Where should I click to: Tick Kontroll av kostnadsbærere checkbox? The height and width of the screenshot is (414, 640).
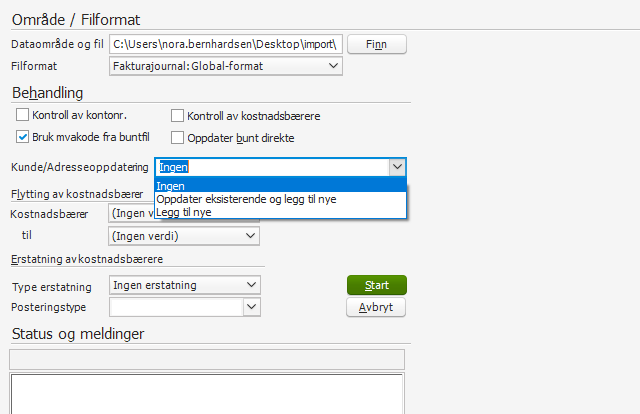pos(178,116)
